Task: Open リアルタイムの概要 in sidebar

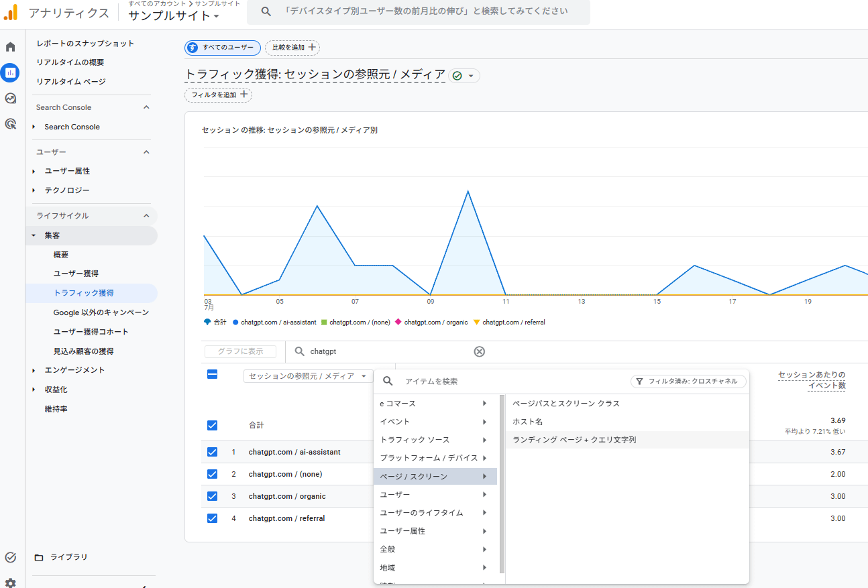Action: coord(70,62)
